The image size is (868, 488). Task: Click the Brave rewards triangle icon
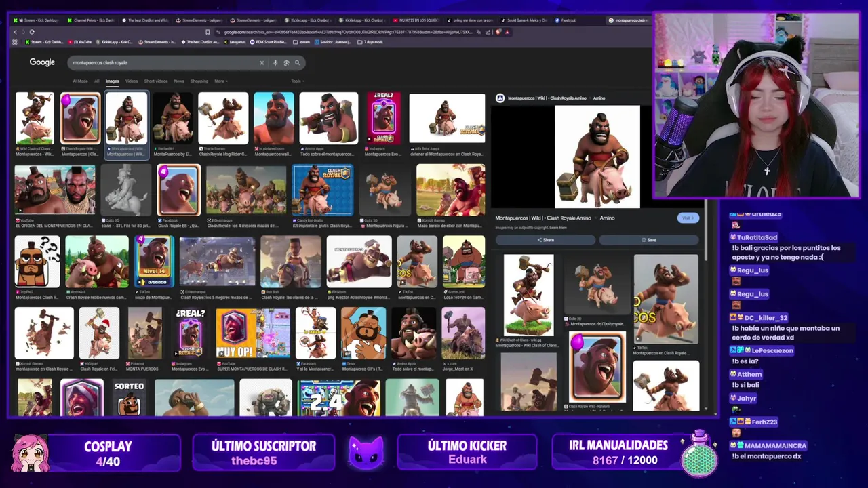click(x=507, y=32)
